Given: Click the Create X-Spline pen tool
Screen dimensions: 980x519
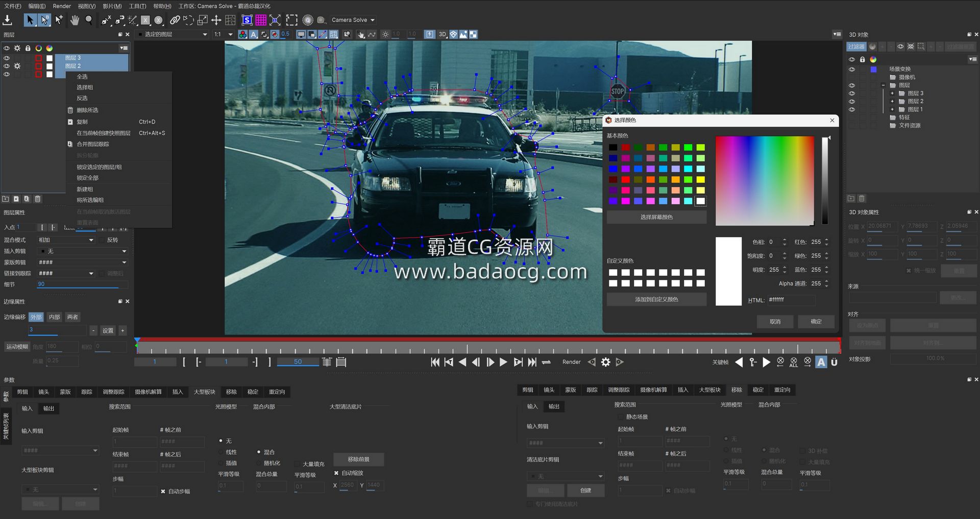Looking at the screenshot, I should pos(106,20).
